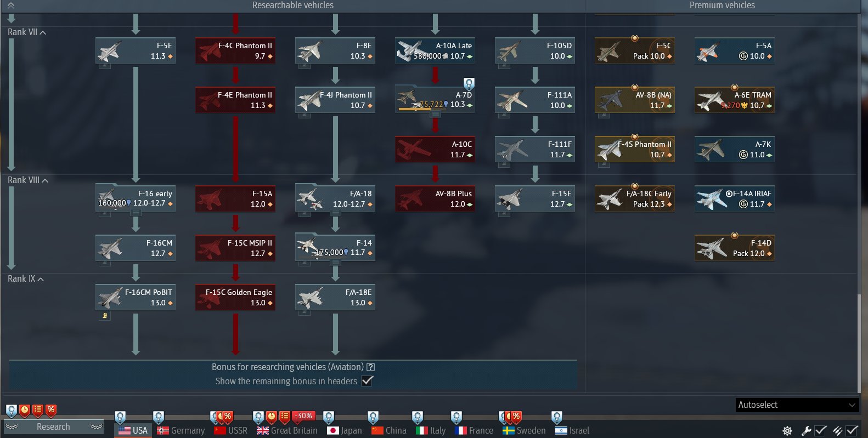Click the clock badge above Great Britain
Image resolution: width=868 pixels, height=438 pixels.
coord(272,417)
